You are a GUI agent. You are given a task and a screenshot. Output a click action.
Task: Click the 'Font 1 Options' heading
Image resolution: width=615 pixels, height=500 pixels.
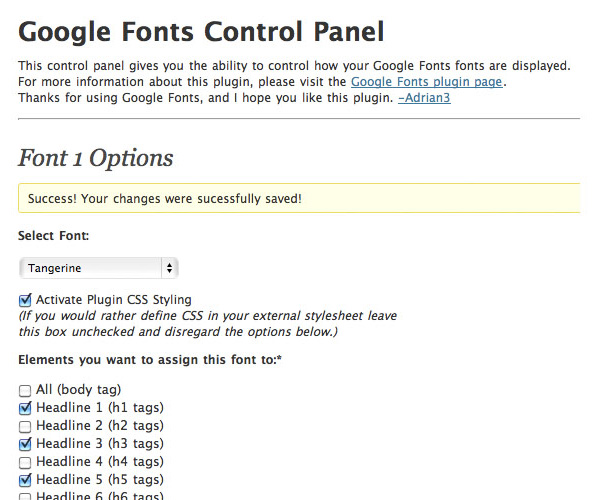pyautogui.click(x=96, y=158)
